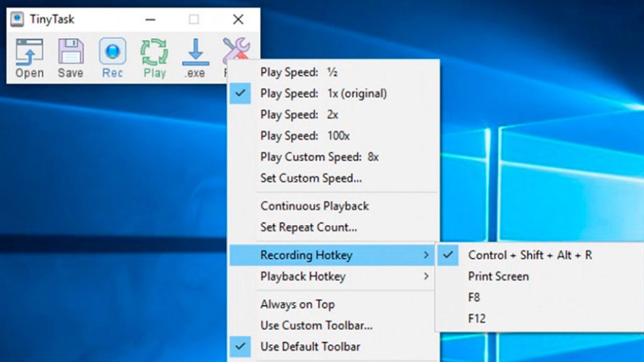Select Play Custom Speed 8x
The image size is (644, 362).
(334, 157)
